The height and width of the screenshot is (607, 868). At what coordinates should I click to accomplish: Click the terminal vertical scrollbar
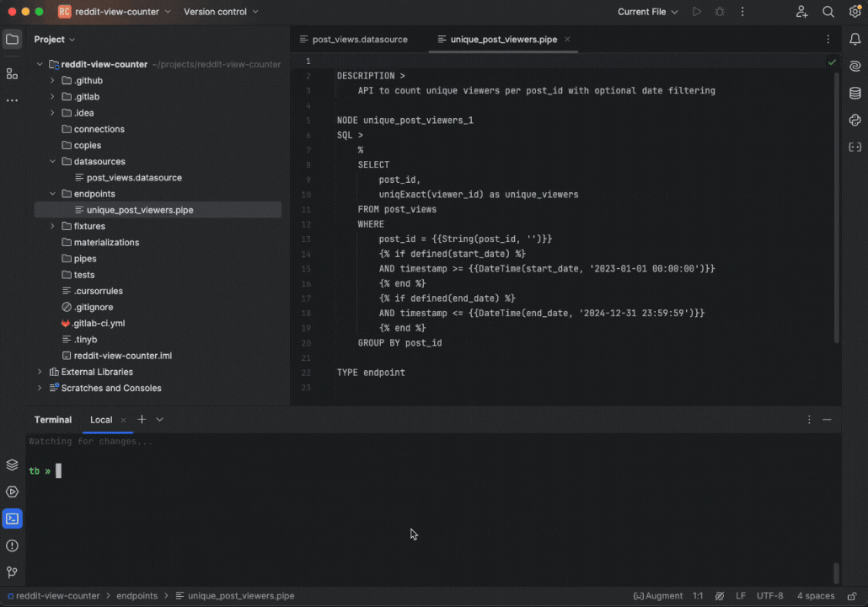point(836,572)
